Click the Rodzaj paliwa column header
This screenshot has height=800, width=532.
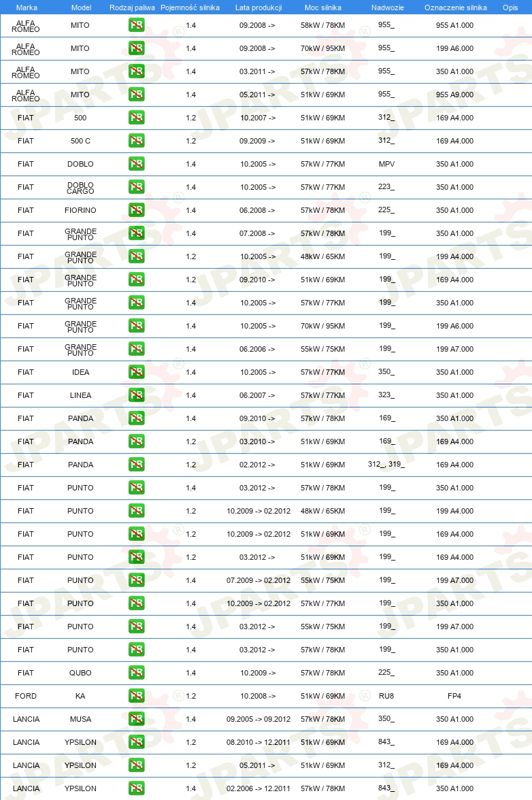coord(132,7)
